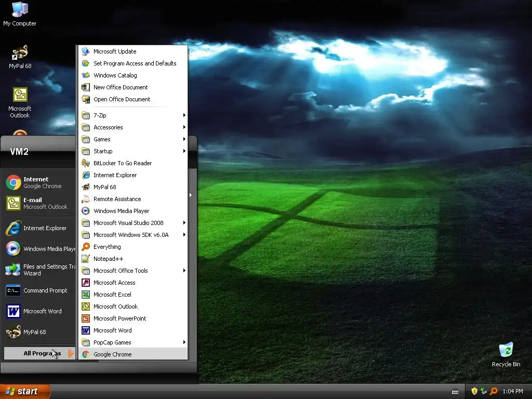Select Recycle Bin on desktop

(x=506, y=355)
